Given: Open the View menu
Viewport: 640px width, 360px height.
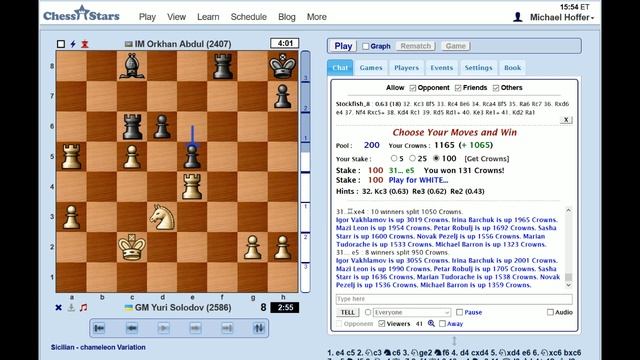Looking at the screenshot, I should [x=176, y=17].
